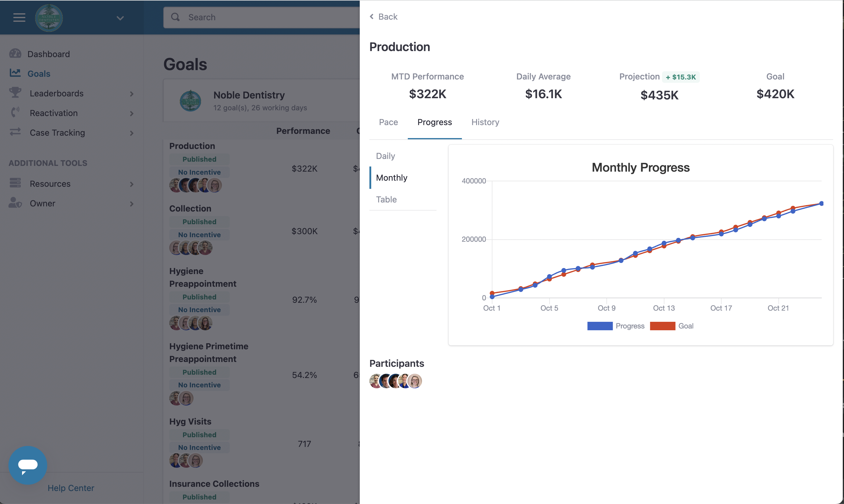Click the $16.1K Daily Average value
844x504 pixels.
click(543, 94)
